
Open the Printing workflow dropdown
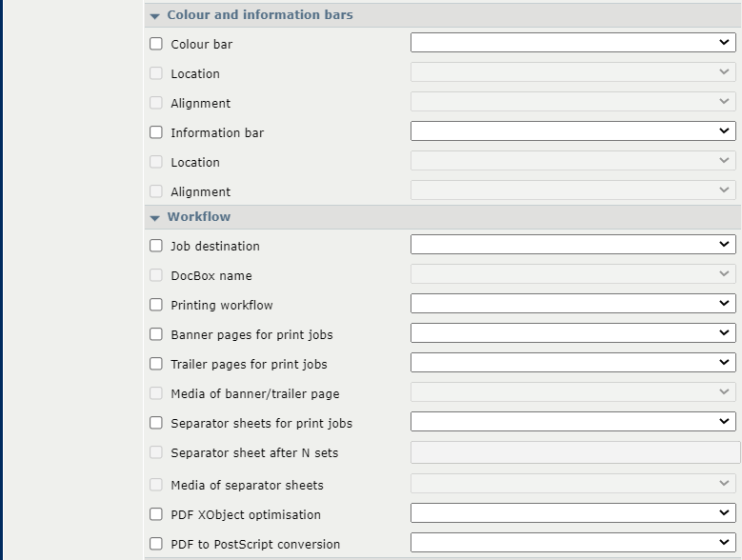pos(573,304)
